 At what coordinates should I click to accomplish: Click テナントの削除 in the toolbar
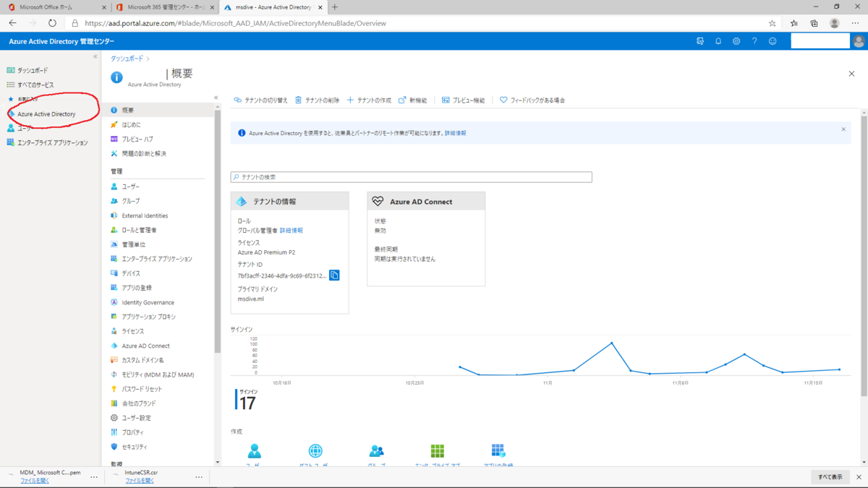point(317,100)
